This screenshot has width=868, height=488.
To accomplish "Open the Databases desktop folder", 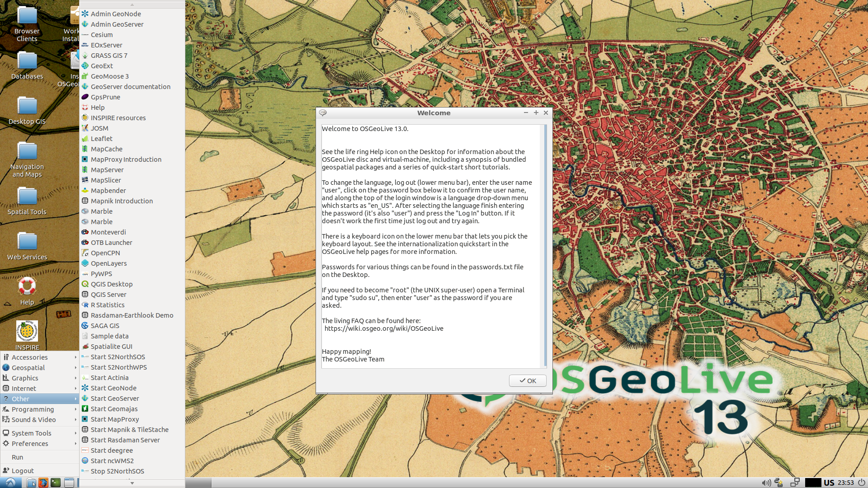I will (27, 66).
